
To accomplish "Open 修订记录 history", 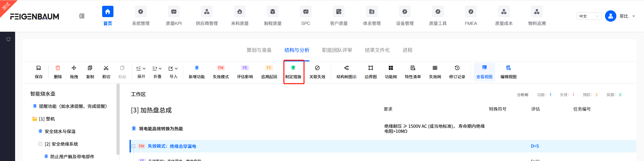I will click(457, 72).
